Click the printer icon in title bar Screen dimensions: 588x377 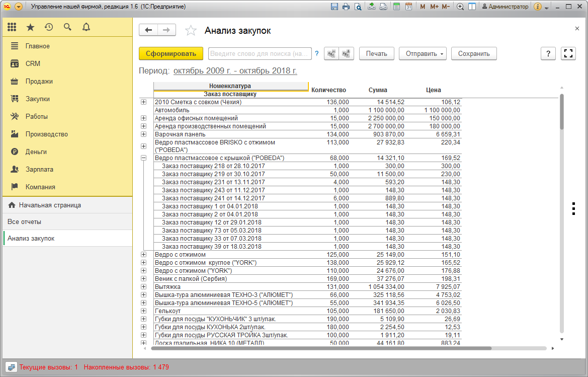coord(346,7)
